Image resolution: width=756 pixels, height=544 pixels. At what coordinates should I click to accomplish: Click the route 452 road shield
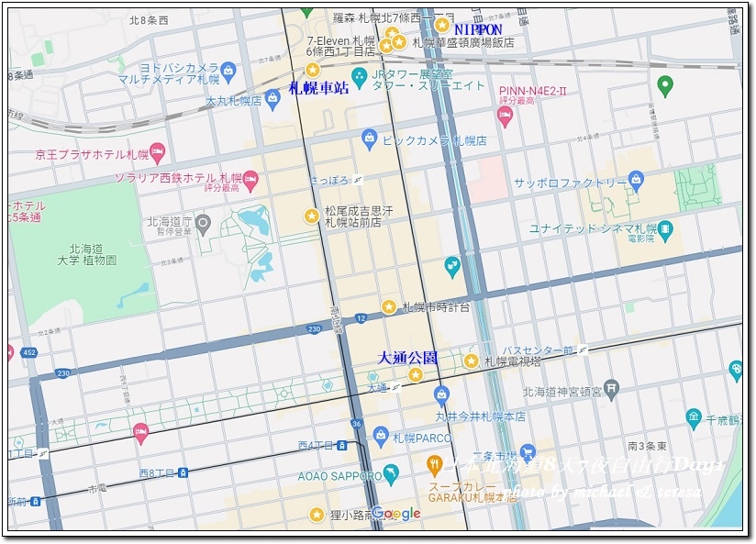click(x=29, y=352)
